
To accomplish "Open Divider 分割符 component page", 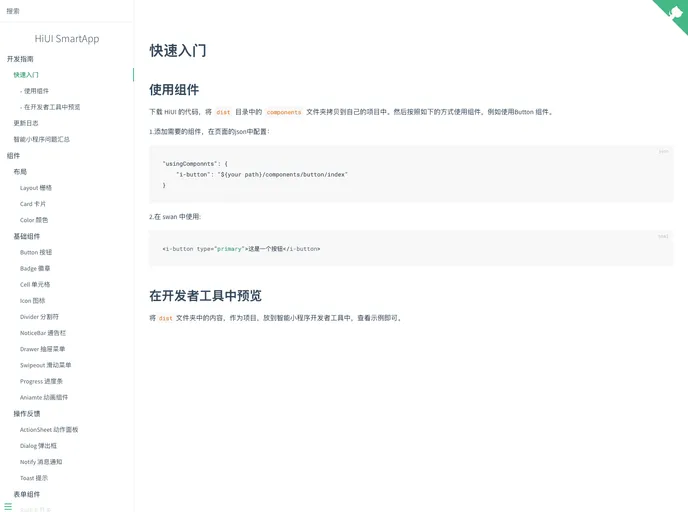I will pos(39,317).
